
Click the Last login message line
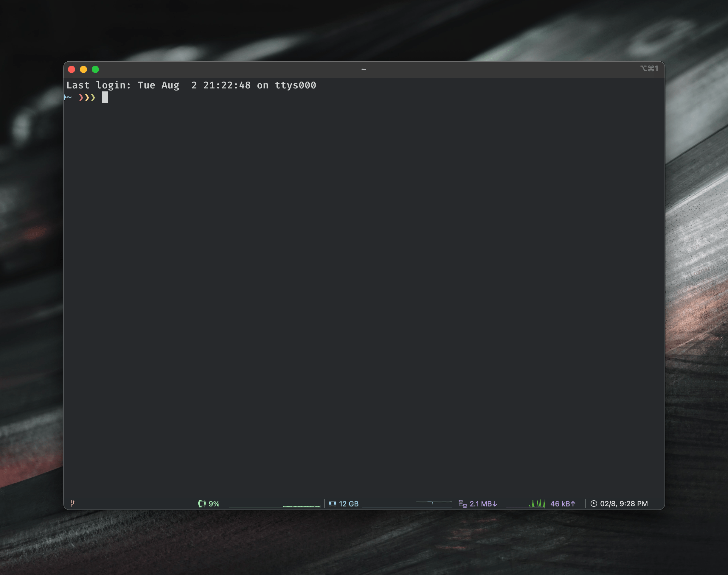[191, 85]
